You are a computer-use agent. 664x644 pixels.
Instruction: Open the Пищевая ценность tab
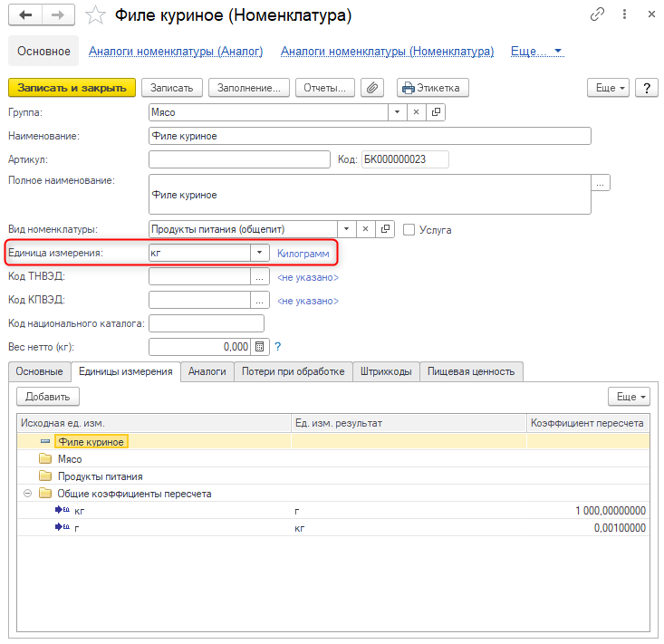[471, 371]
